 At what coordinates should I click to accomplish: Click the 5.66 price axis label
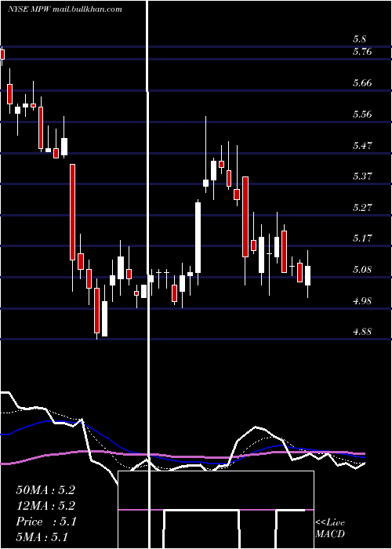click(x=362, y=83)
